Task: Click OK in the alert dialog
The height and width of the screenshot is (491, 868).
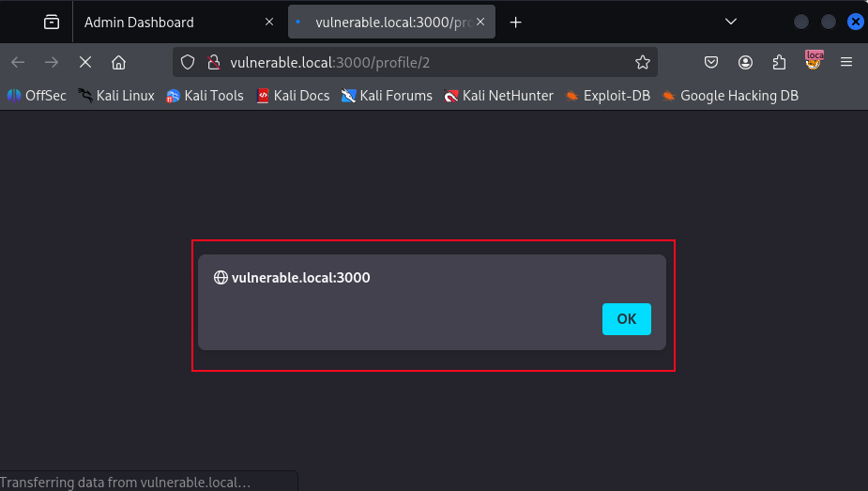Action: [627, 319]
